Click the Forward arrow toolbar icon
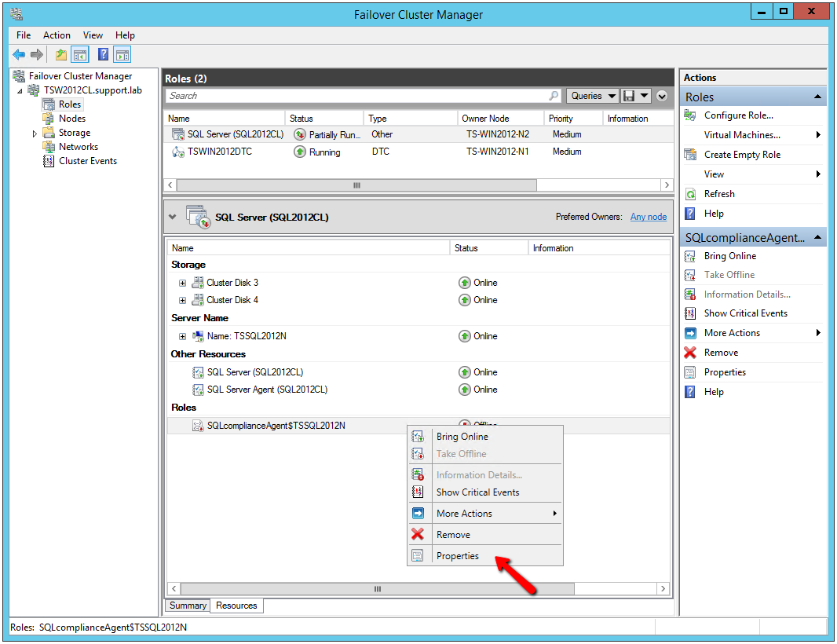This screenshot has height=644, width=837. tap(37, 54)
